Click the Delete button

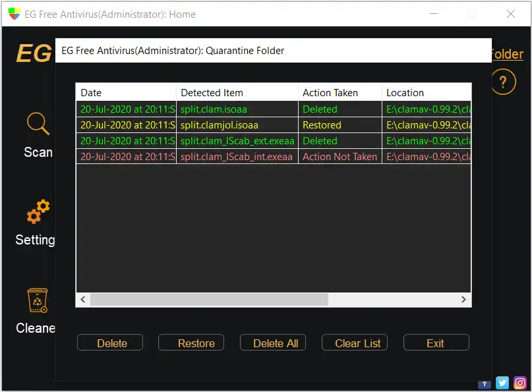click(x=110, y=343)
